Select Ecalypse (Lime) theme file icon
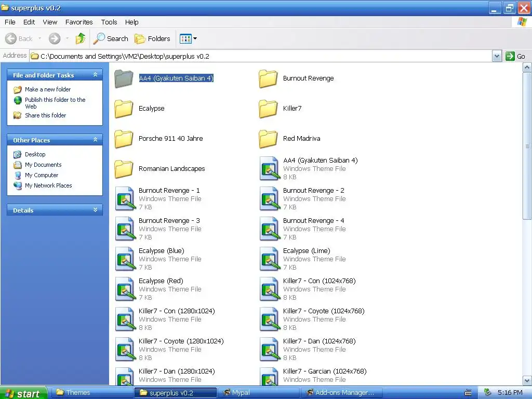 [x=270, y=259]
